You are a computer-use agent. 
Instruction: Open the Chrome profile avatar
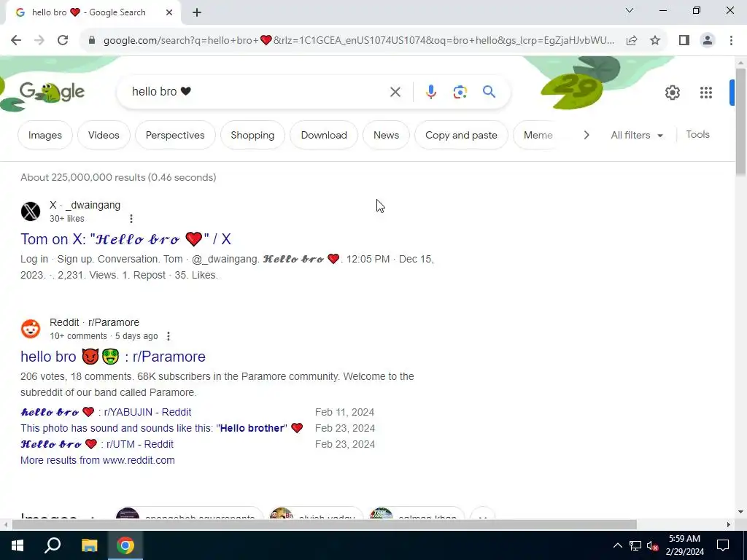click(708, 41)
